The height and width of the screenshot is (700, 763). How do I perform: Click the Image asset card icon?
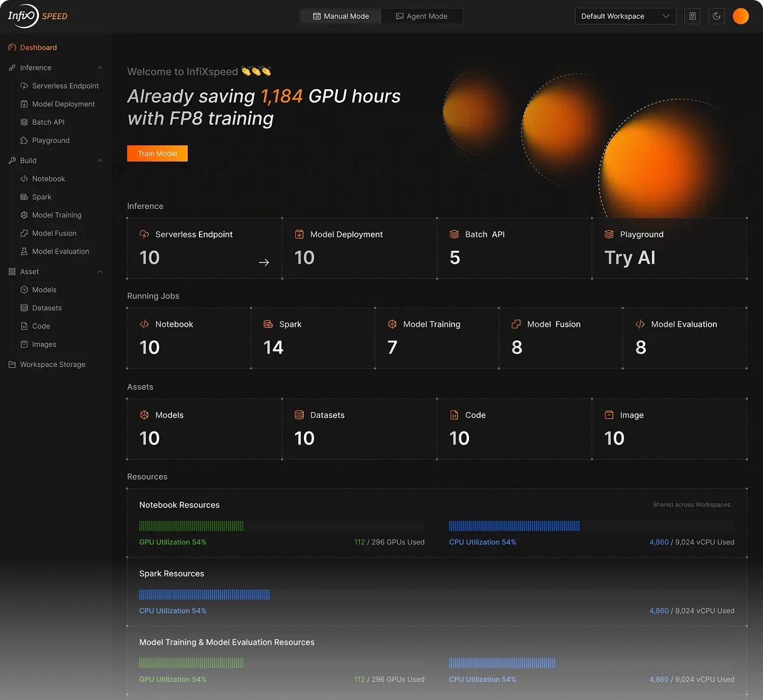pyautogui.click(x=609, y=415)
